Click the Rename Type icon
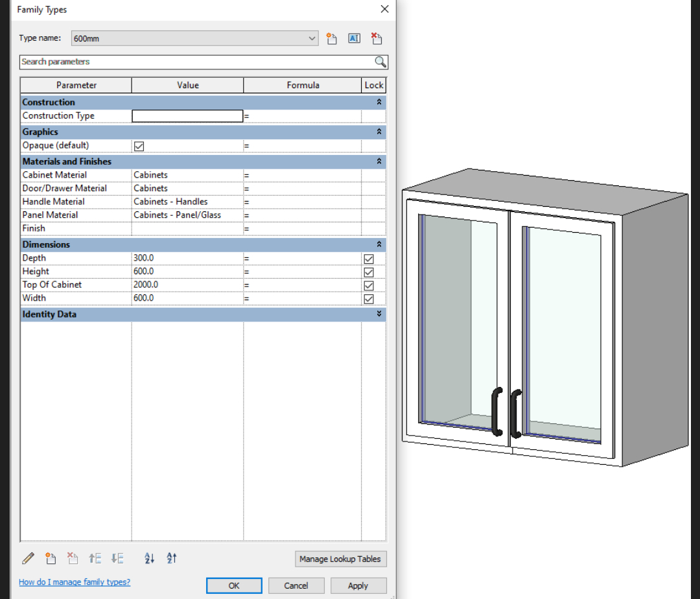 pyautogui.click(x=354, y=38)
